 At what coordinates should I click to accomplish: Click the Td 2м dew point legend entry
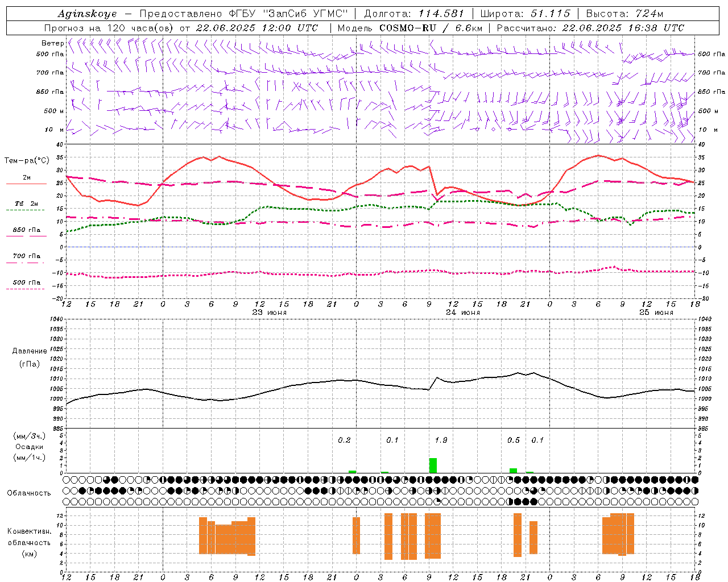tap(27, 203)
